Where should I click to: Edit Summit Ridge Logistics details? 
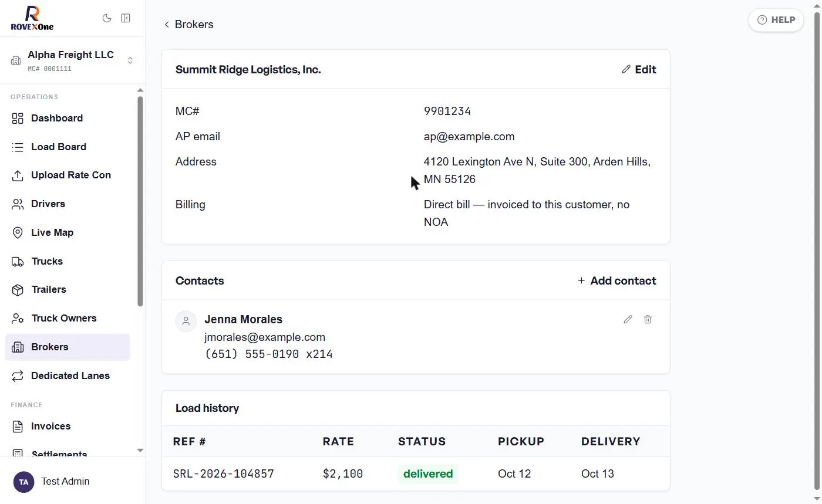click(x=639, y=69)
